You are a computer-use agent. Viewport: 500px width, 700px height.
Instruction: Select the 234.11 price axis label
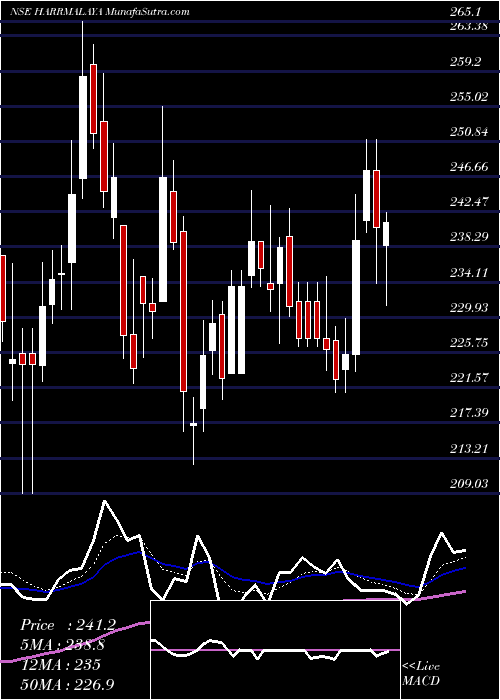[x=469, y=272]
